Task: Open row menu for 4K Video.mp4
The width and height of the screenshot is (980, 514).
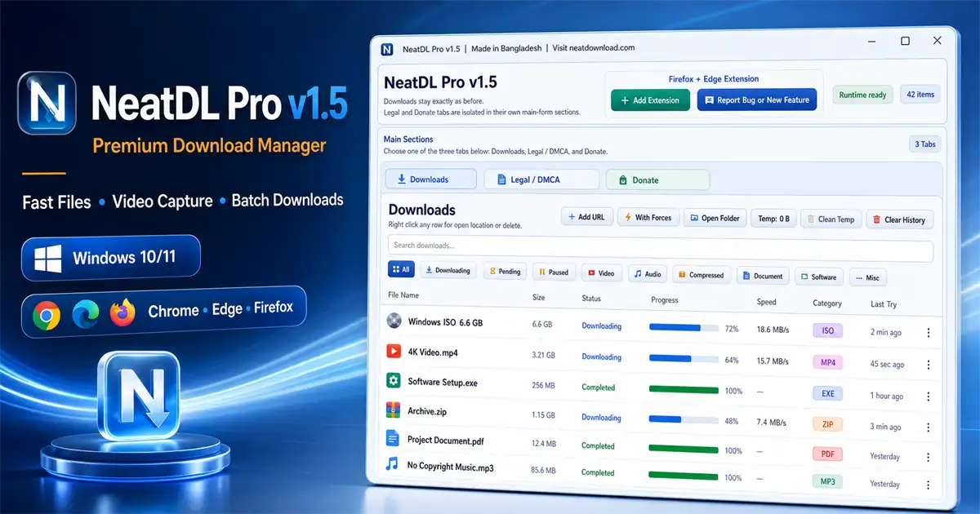Action: 928,364
